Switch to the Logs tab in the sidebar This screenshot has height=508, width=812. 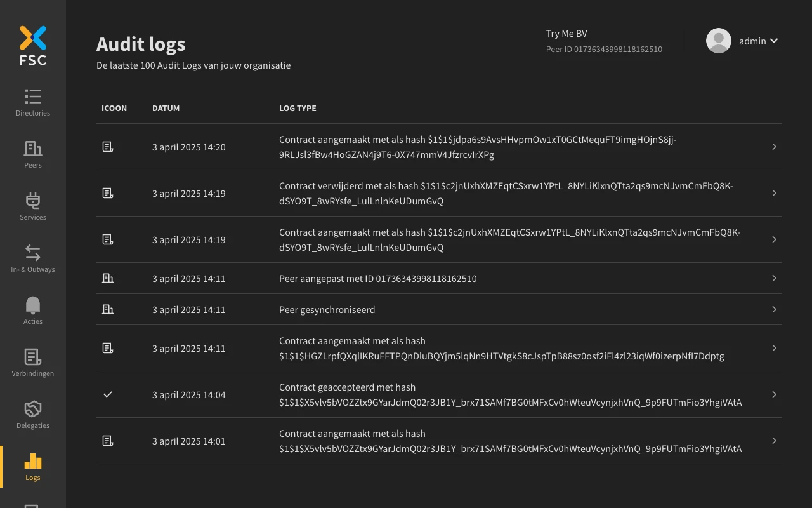tap(32, 465)
